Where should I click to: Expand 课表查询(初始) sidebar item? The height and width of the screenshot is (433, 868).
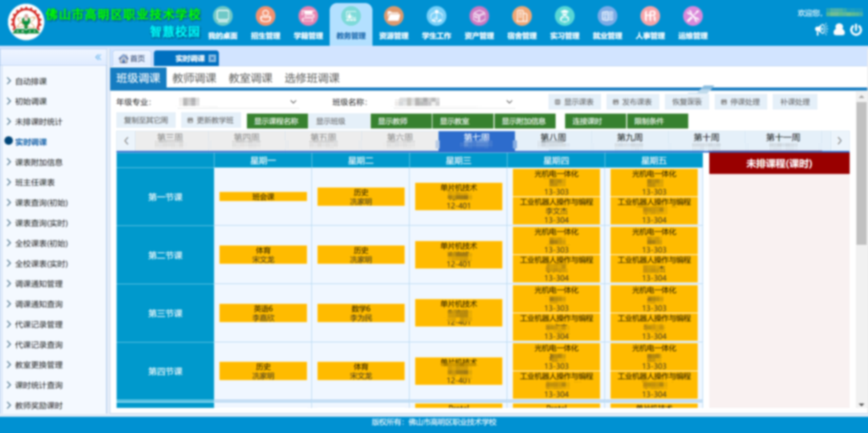pos(41,203)
